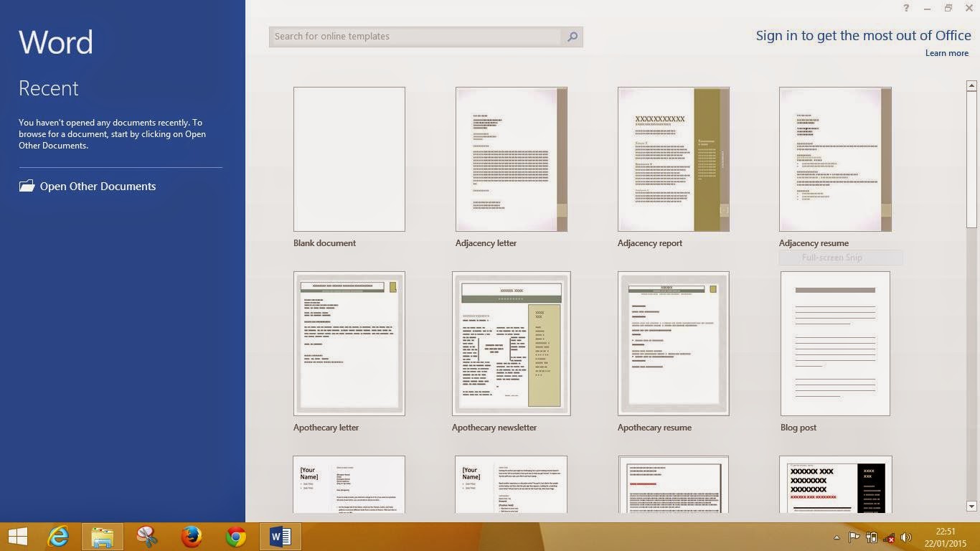Select the Adjacency letter template thumbnail

(x=512, y=159)
